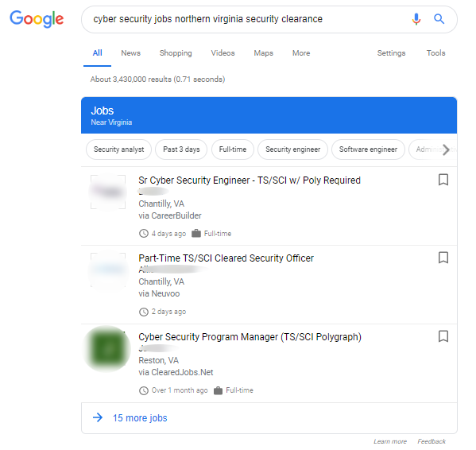Viewport: 476px width, 450px height.
Task: Open the Google logo homepage
Action: pyautogui.click(x=37, y=19)
